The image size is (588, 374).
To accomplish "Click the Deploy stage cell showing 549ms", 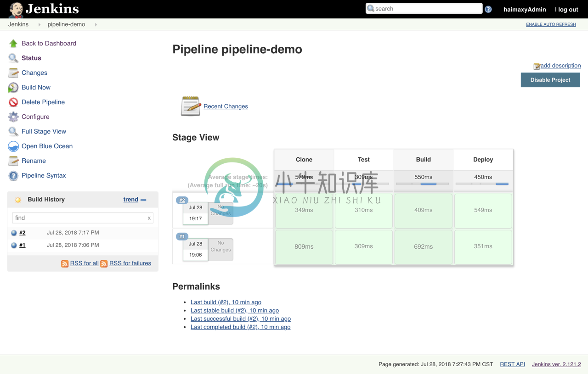I will pos(483,211).
